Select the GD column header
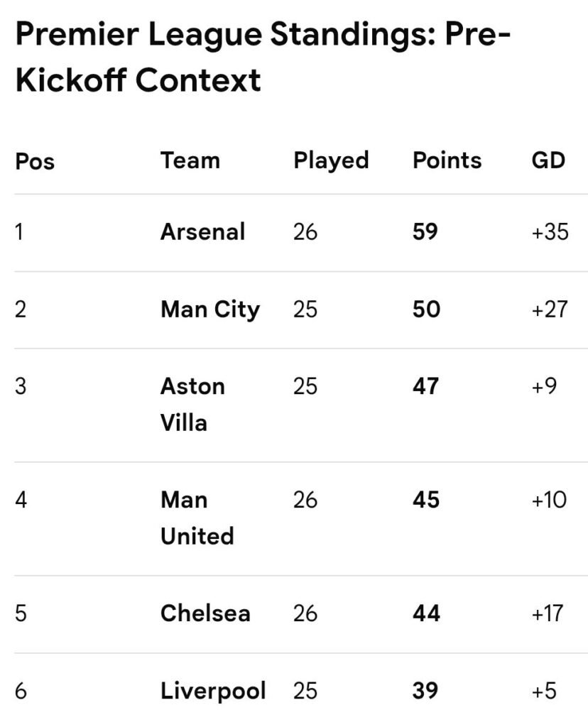 pyautogui.click(x=548, y=160)
